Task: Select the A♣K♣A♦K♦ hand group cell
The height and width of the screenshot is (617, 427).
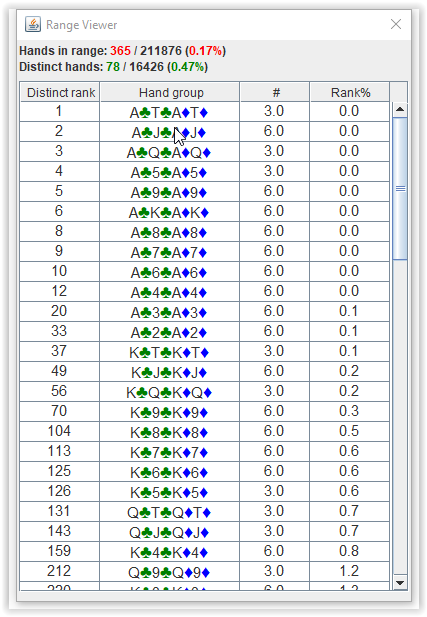Action: tap(170, 212)
